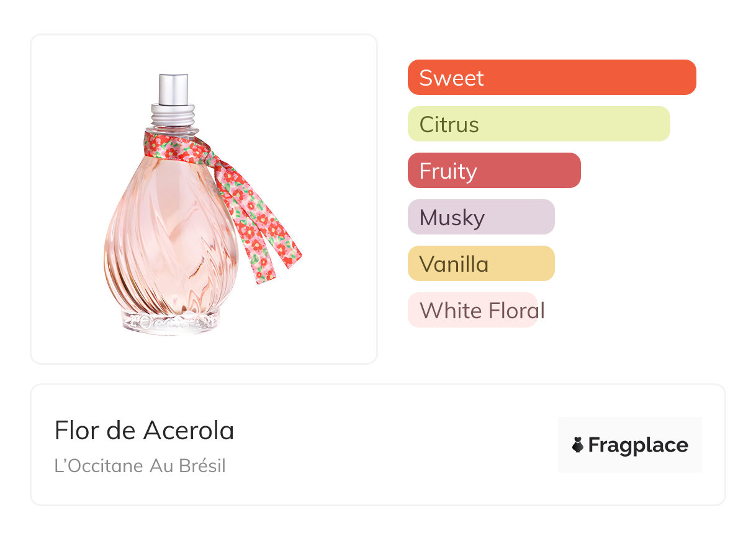The image size is (756, 536).
Task: Click the White Floral accord bar
Action: [472, 310]
